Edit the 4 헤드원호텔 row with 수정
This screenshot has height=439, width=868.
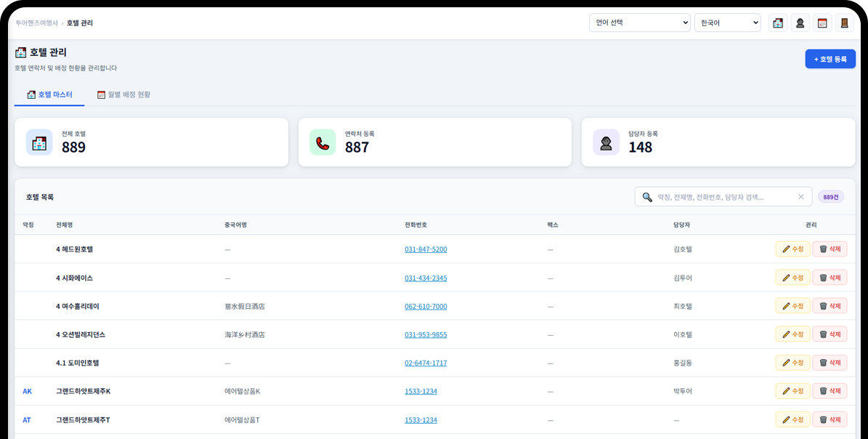point(792,249)
